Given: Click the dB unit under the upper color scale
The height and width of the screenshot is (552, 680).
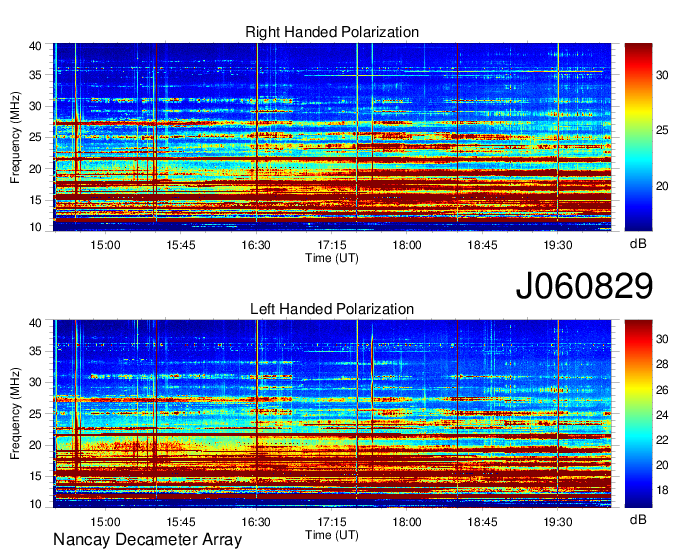Looking at the screenshot, I should tap(638, 244).
